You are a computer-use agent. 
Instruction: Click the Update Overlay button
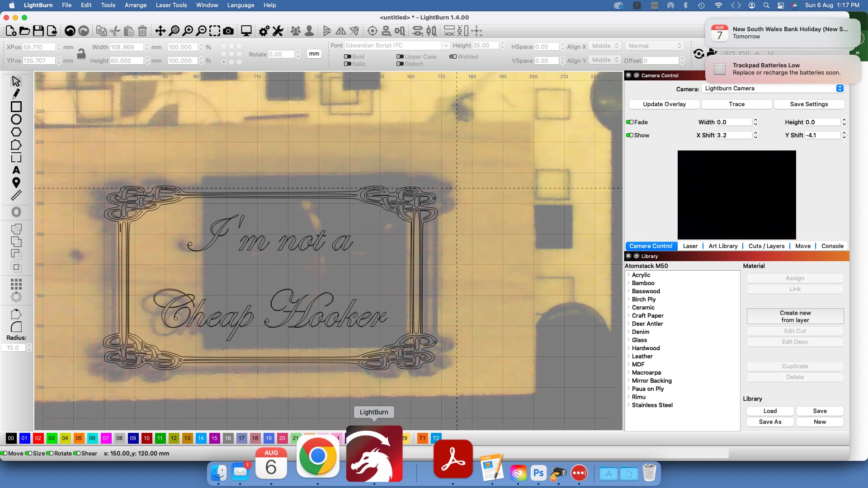(x=664, y=104)
